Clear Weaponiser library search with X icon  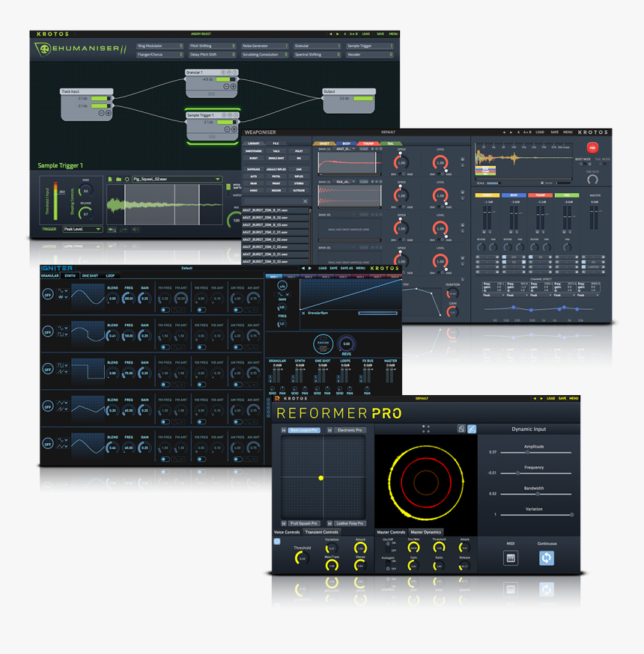tap(305, 201)
